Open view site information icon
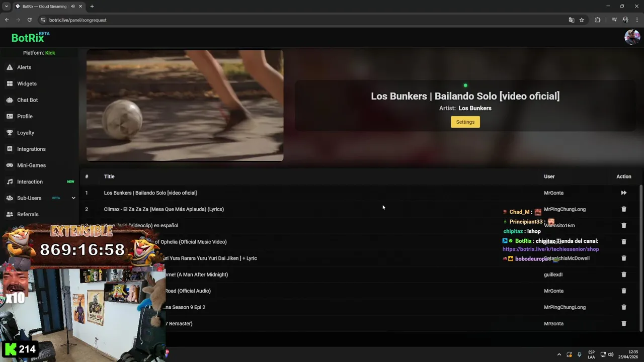 [x=43, y=20]
